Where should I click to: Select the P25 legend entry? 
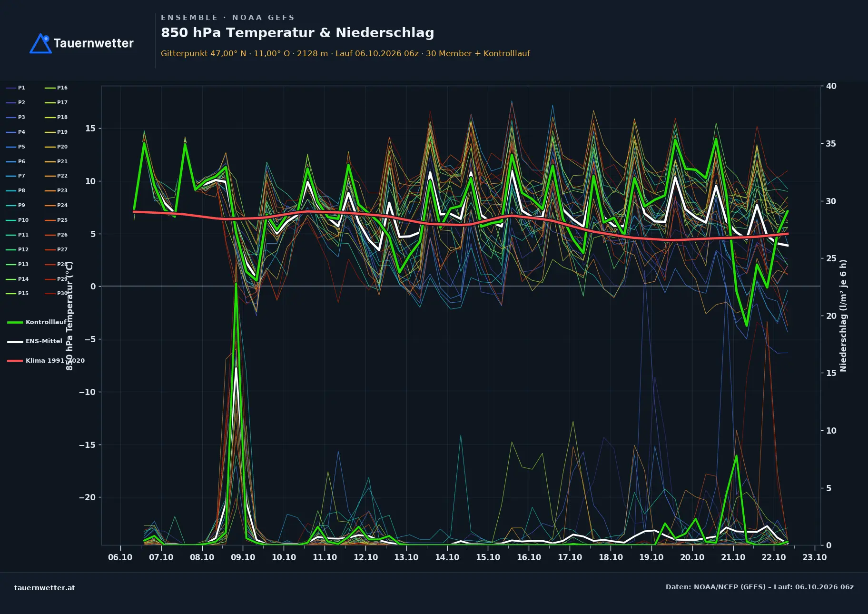tap(56, 220)
